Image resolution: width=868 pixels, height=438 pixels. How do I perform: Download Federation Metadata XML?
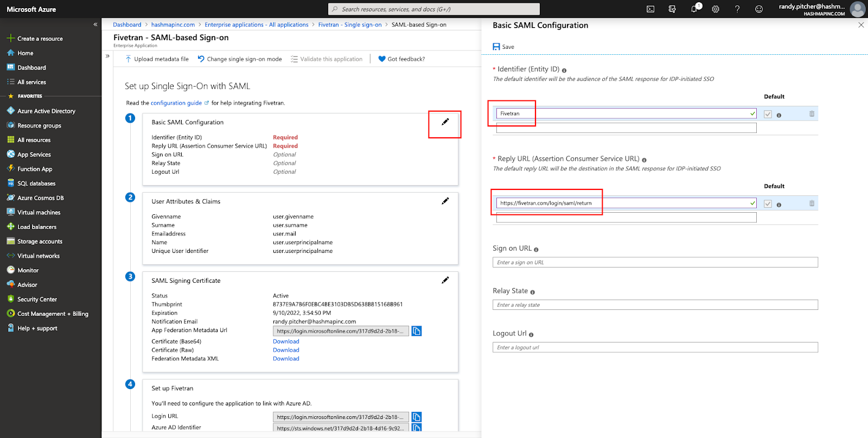(286, 359)
